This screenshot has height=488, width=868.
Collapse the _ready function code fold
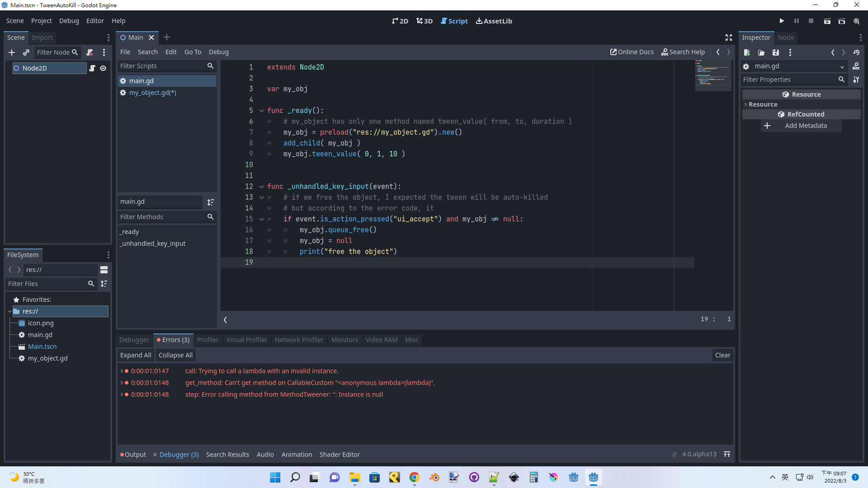262,111
